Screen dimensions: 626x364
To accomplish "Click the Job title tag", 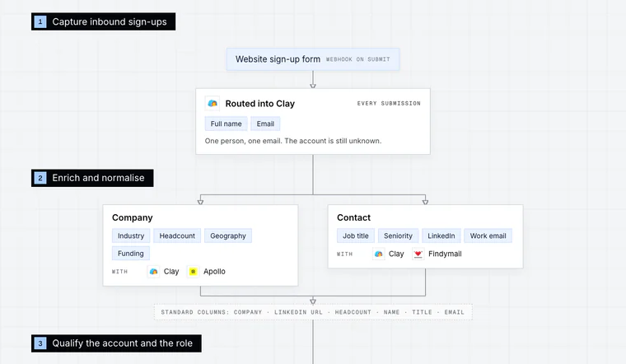I will point(356,236).
